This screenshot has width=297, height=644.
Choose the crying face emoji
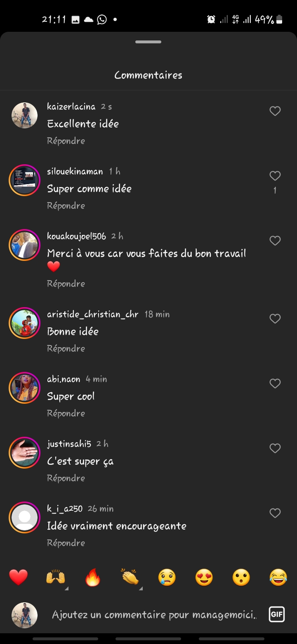coord(167,577)
